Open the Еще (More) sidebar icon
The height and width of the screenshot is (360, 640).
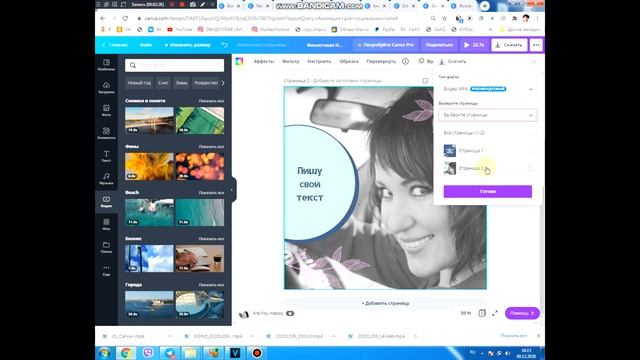click(106, 270)
